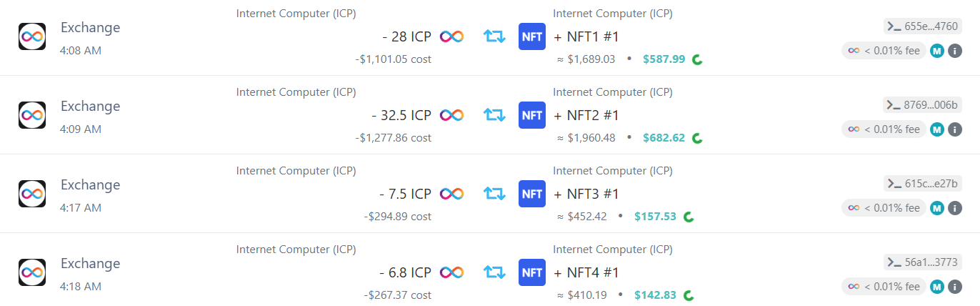This screenshot has width=980, height=306.
Task: Click the + NFT3 #1 label
Action: pos(586,194)
